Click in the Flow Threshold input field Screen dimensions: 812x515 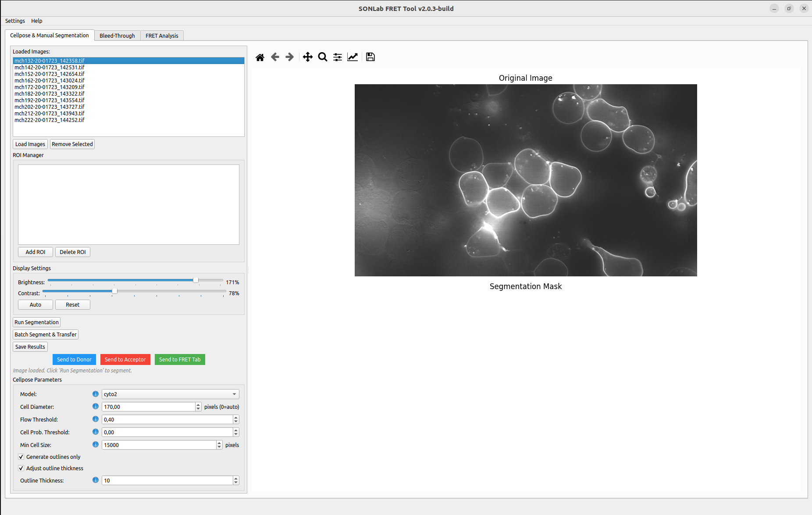[167, 419]
